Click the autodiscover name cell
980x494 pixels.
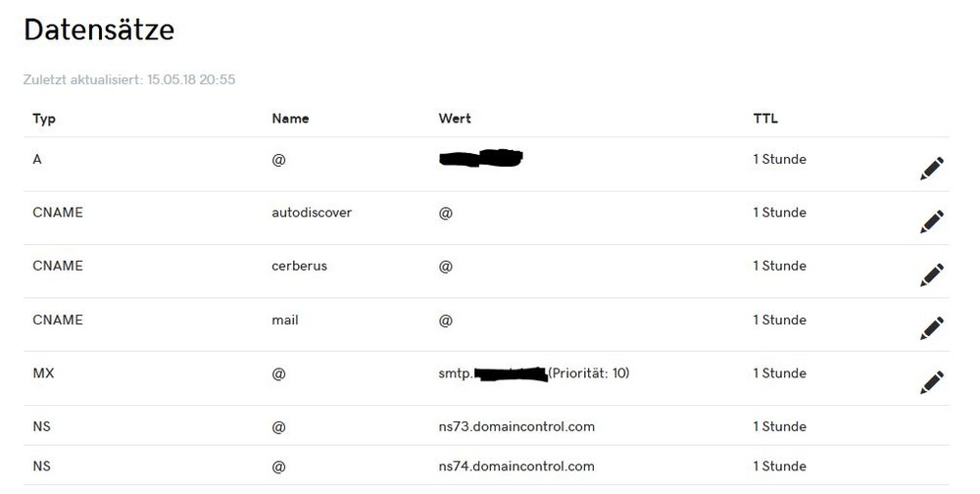click(x=312, y=213)
